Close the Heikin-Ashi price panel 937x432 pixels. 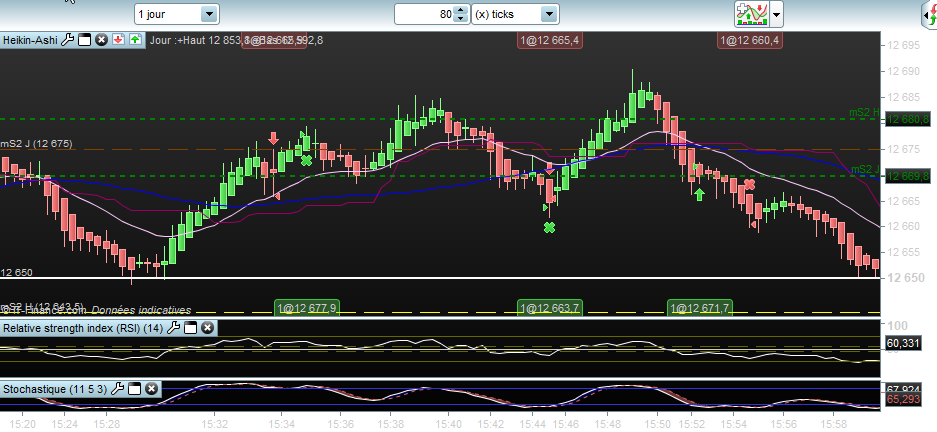click(101, 40)
